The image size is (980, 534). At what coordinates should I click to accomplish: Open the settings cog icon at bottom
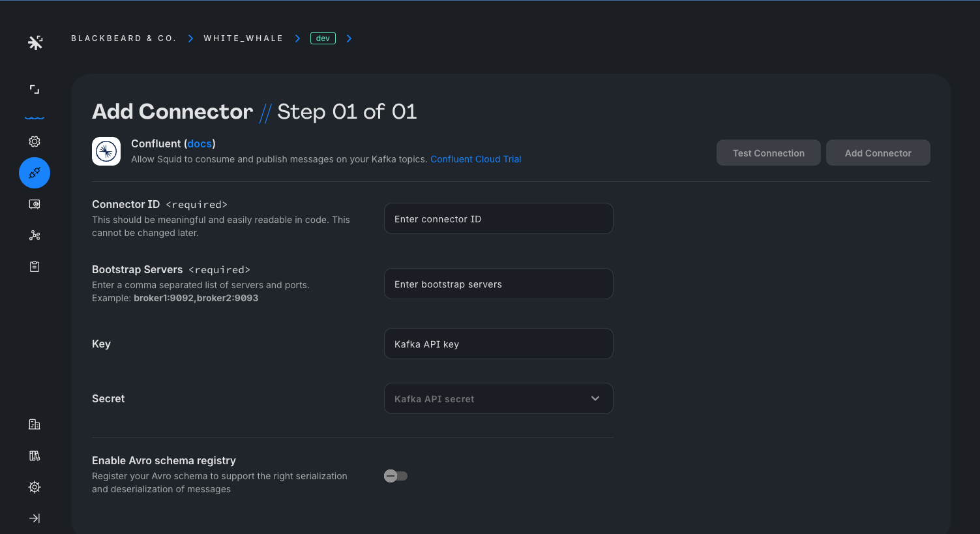[x=35, y=487]
